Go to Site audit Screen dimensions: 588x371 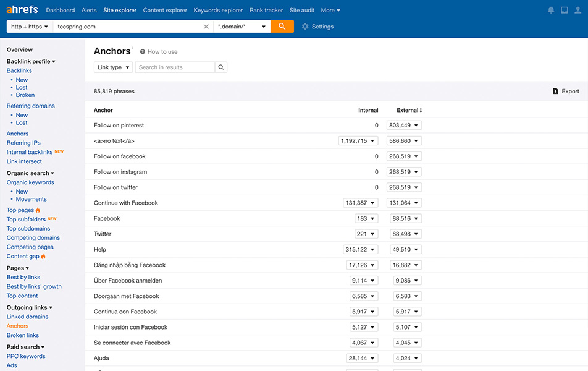tap(302, 10)
